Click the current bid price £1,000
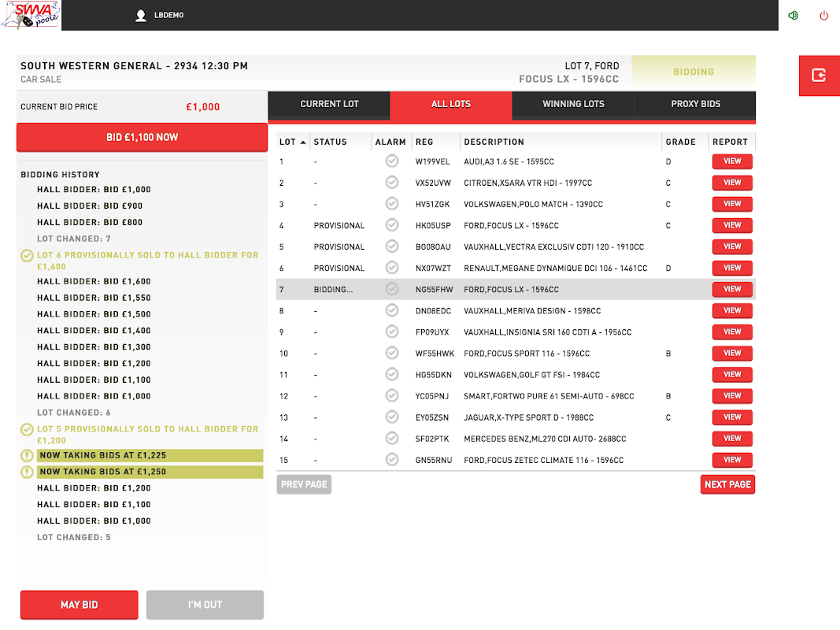Viewport: 840px width, 630px height. pyautogui.click(x=203, y=107)
